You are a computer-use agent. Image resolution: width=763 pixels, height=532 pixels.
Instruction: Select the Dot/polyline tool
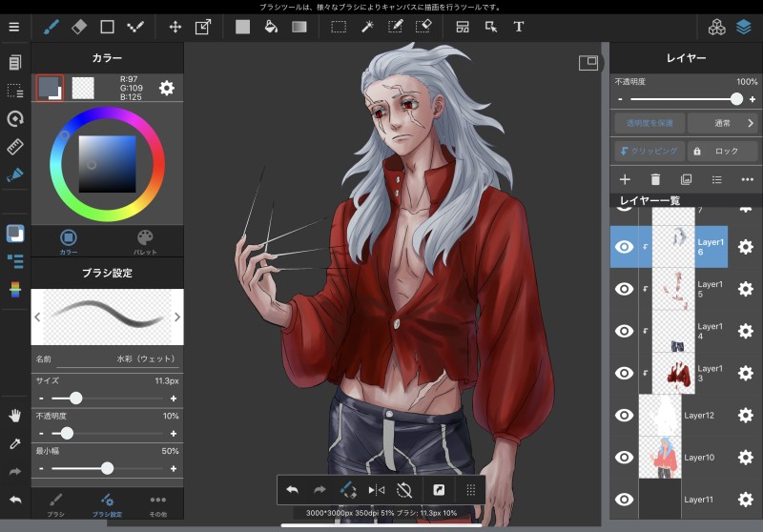pyautogui.click(x=135, y=27)
